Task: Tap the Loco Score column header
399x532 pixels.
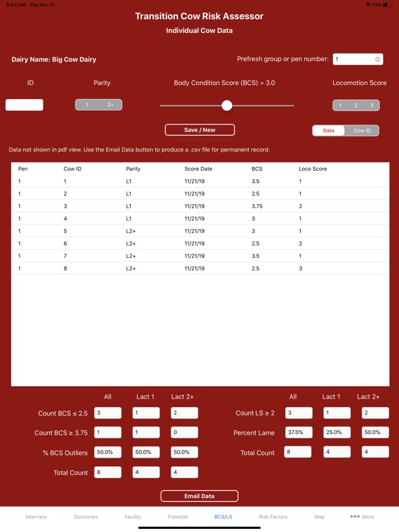Action: tap(313, 169)
